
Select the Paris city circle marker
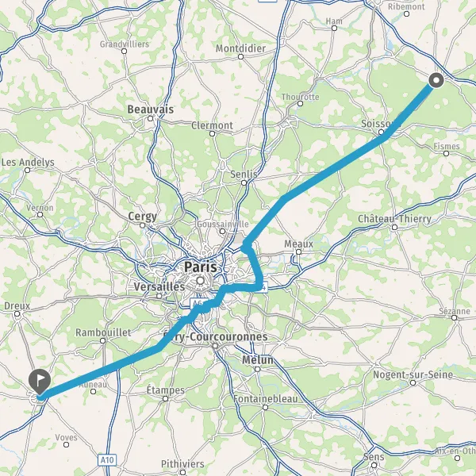click(201, 281)
